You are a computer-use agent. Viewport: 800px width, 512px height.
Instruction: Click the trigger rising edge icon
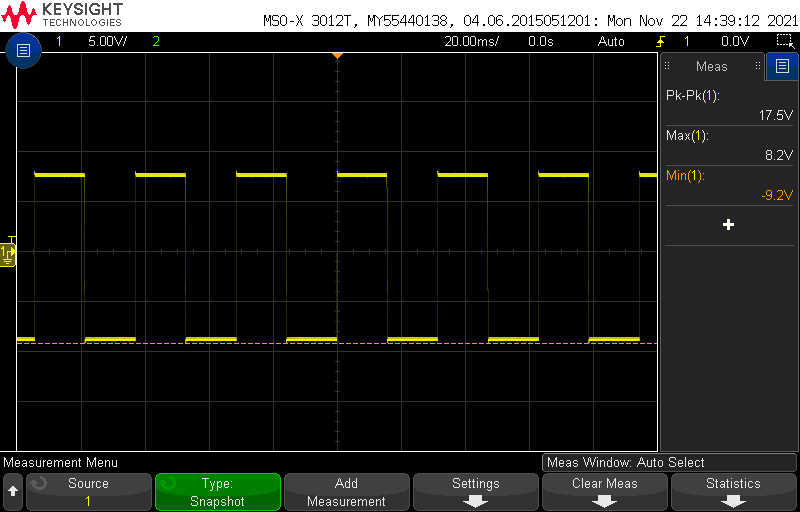(x=660, y=42)
